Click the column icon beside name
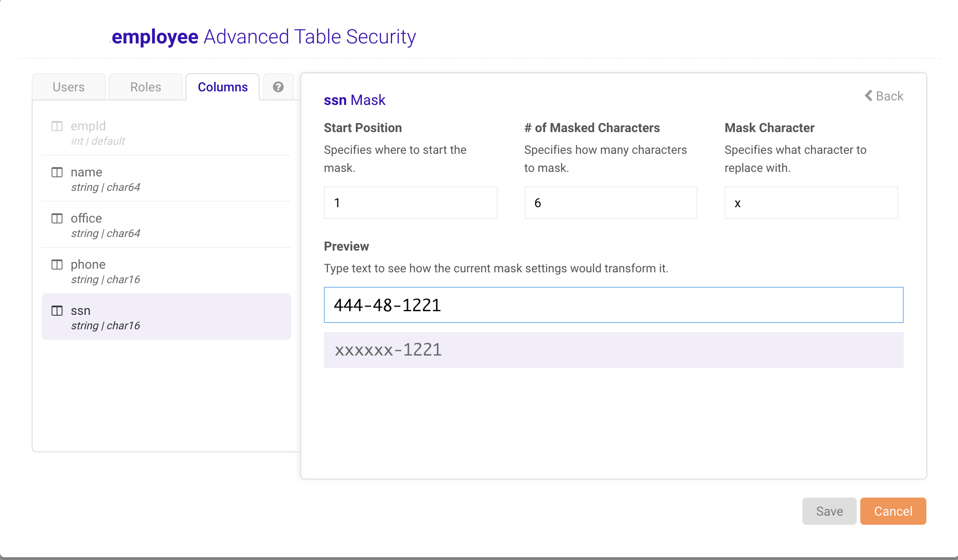 click(57, 172)
